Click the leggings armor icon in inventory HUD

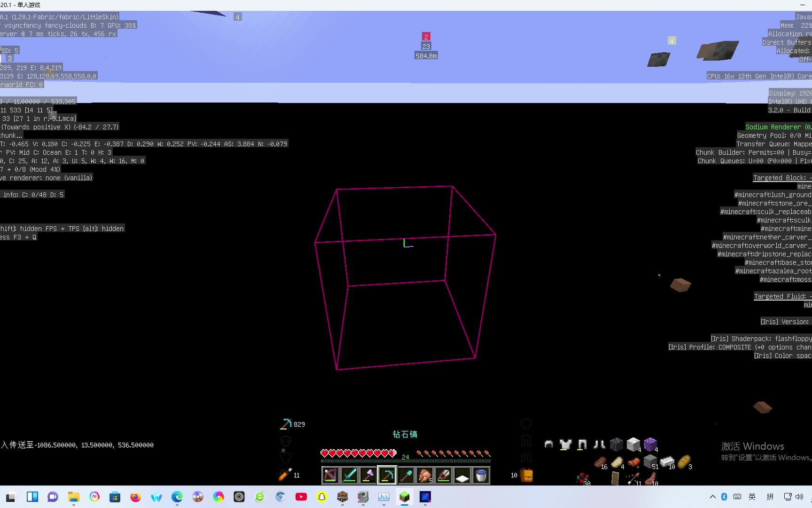coord(582,444)
